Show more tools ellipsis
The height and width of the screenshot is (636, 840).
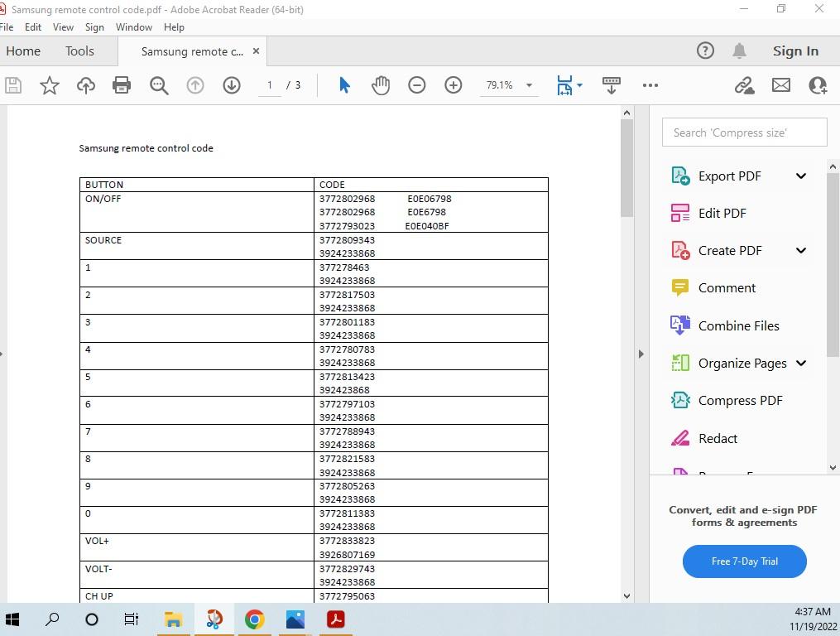tap(650, 85)
